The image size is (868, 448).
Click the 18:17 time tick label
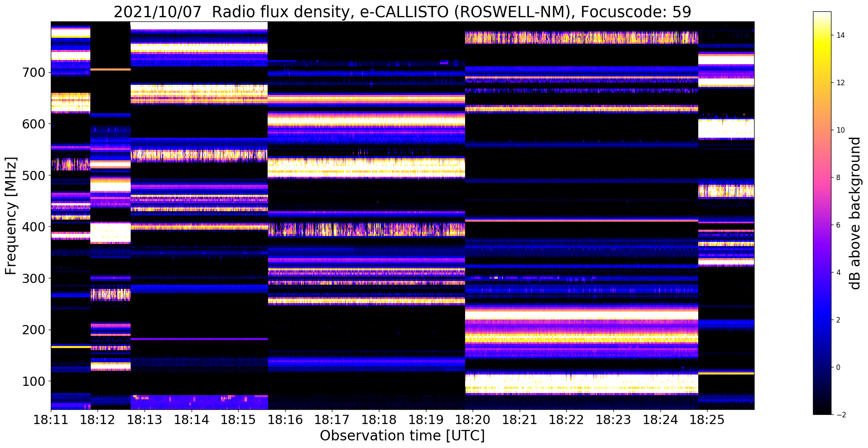[332, 419]
